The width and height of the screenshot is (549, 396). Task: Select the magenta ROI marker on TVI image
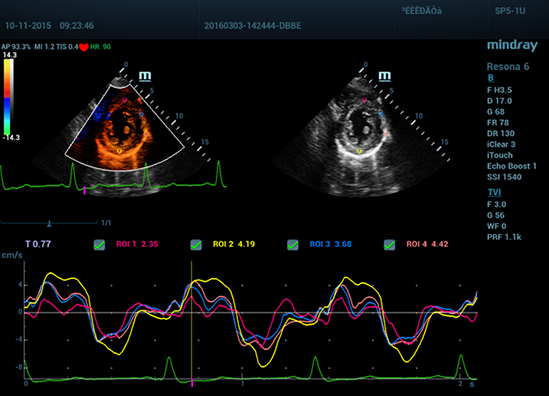coord(125,100)
